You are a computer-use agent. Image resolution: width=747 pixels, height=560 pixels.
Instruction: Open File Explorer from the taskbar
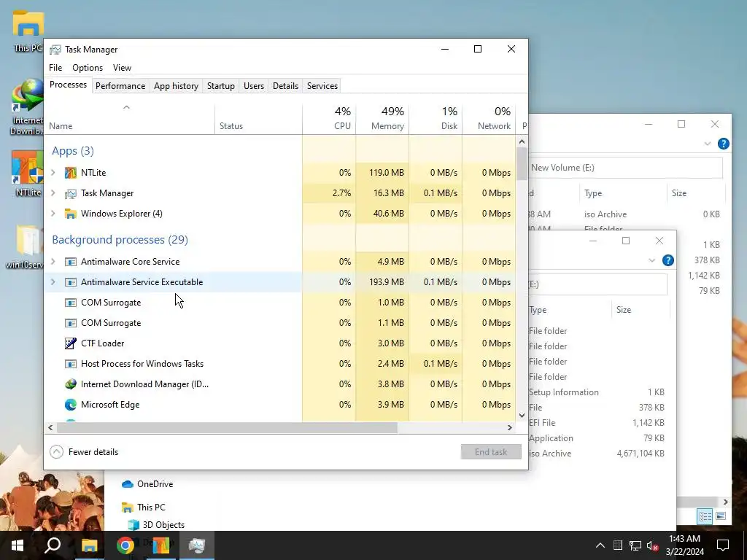click(x=89, y=545)
